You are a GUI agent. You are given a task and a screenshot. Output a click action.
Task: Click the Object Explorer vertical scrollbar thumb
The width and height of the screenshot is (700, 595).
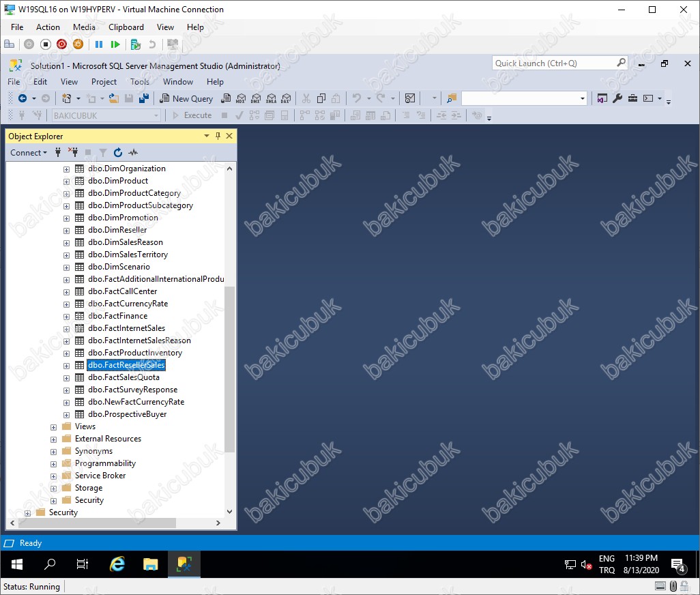point(229,369)
